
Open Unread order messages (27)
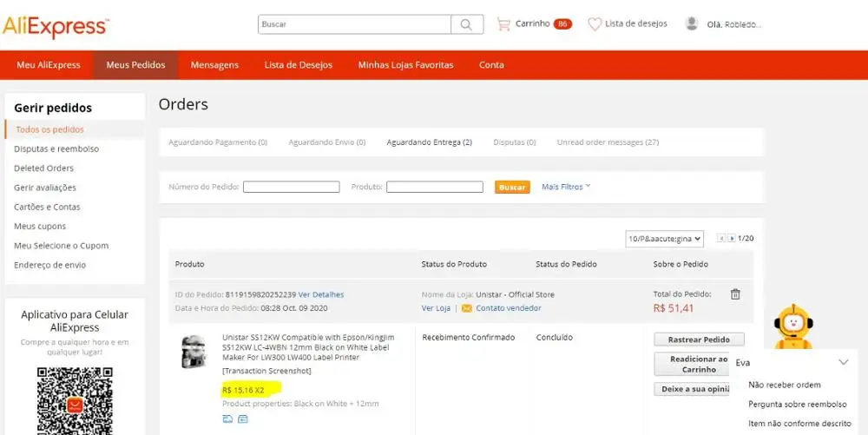608,142
